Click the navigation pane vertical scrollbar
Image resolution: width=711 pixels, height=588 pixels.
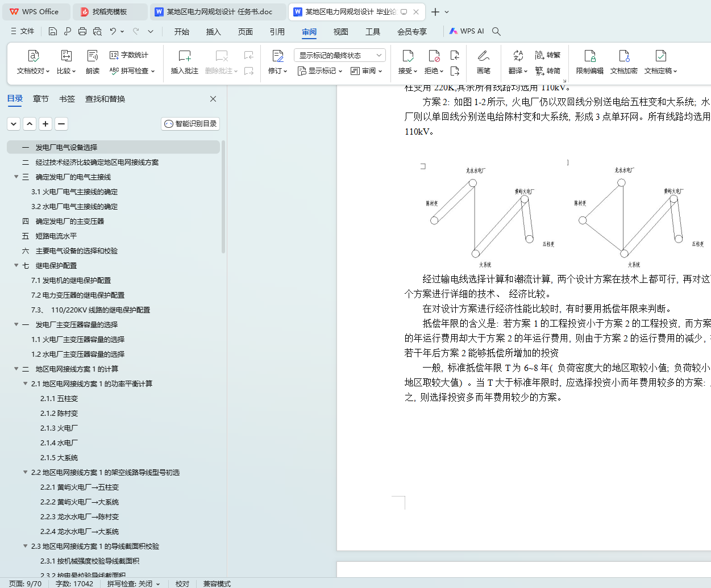223,197
